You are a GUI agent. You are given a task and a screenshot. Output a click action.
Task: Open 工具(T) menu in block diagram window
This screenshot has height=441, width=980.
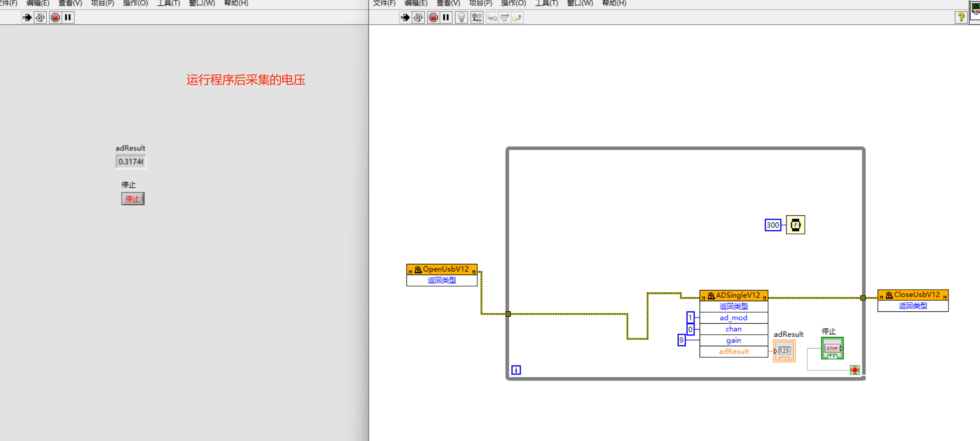546,4
